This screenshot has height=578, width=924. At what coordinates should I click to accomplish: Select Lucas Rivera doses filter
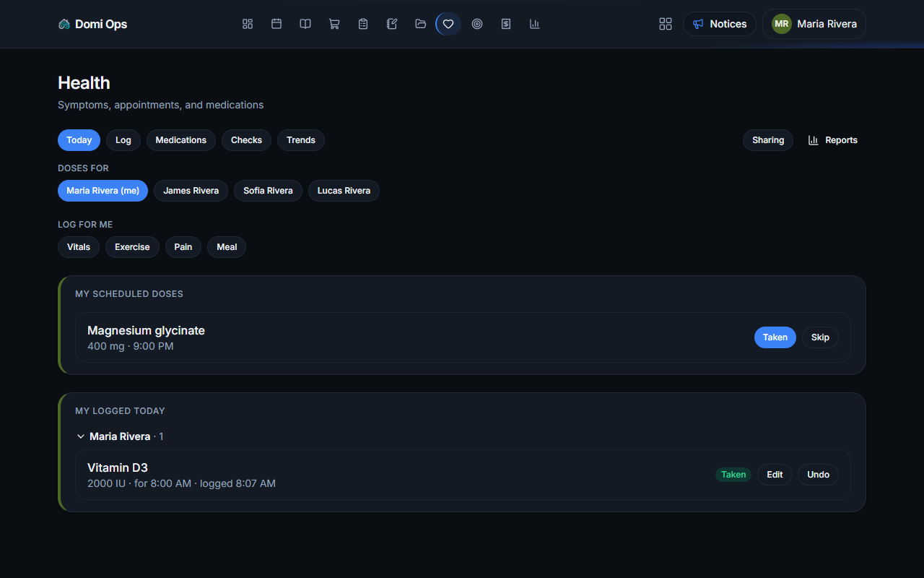[x=344, y=191]
